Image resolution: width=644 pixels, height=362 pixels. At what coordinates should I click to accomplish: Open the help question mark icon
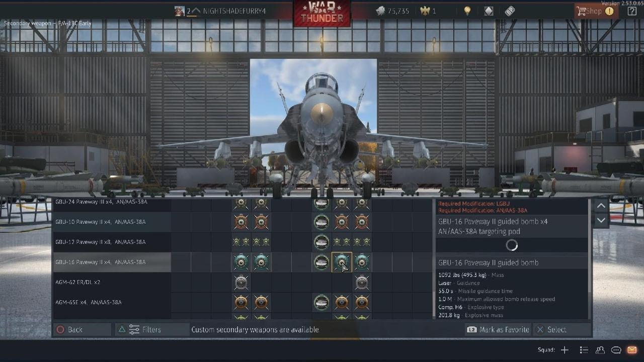(x=632, y=11)
